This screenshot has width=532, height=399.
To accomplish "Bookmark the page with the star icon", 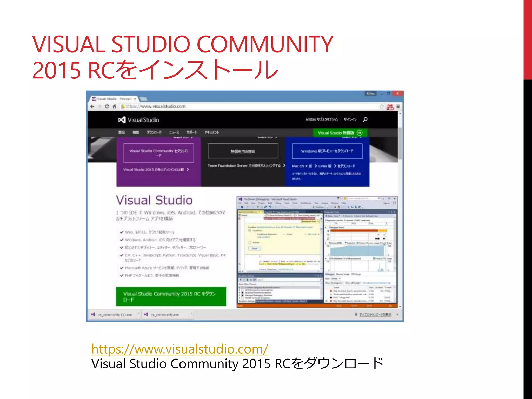I will coord(382,107).
